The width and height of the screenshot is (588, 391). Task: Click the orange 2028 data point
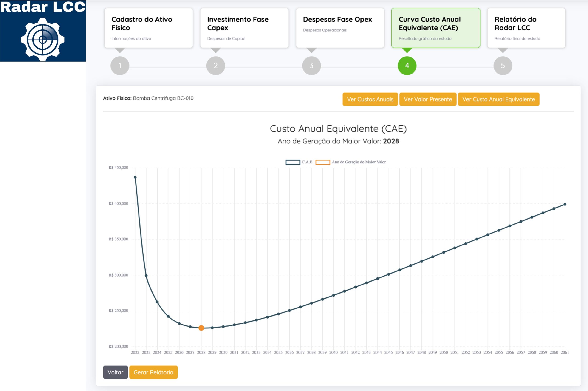[201, 328]
